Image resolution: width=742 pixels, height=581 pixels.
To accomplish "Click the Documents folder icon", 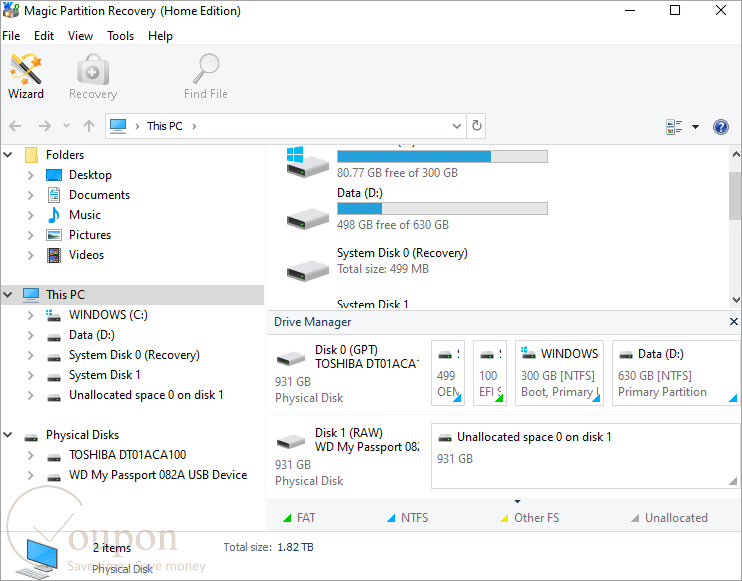I will tap(54, 195).
